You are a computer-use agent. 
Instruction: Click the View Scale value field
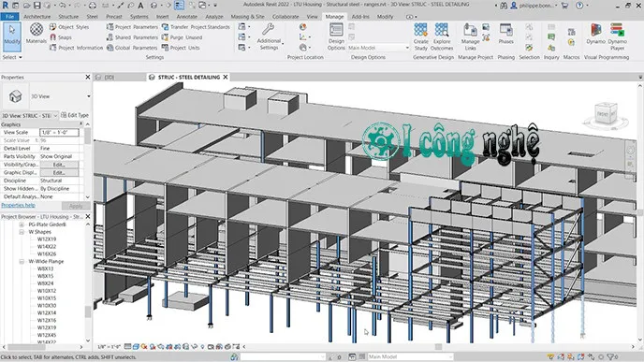coord(59,133)
